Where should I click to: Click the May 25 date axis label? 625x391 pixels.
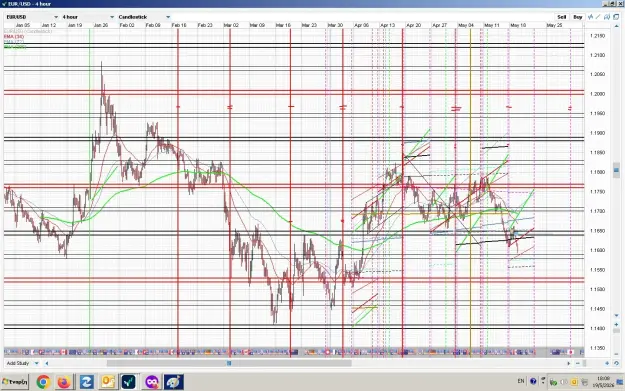[x=554, y=25]
